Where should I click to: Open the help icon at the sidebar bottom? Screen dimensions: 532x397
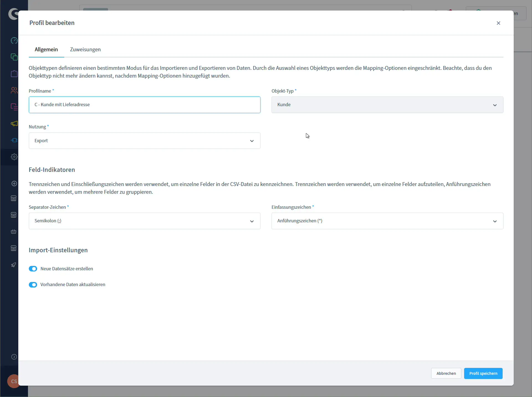pos(14,357)
